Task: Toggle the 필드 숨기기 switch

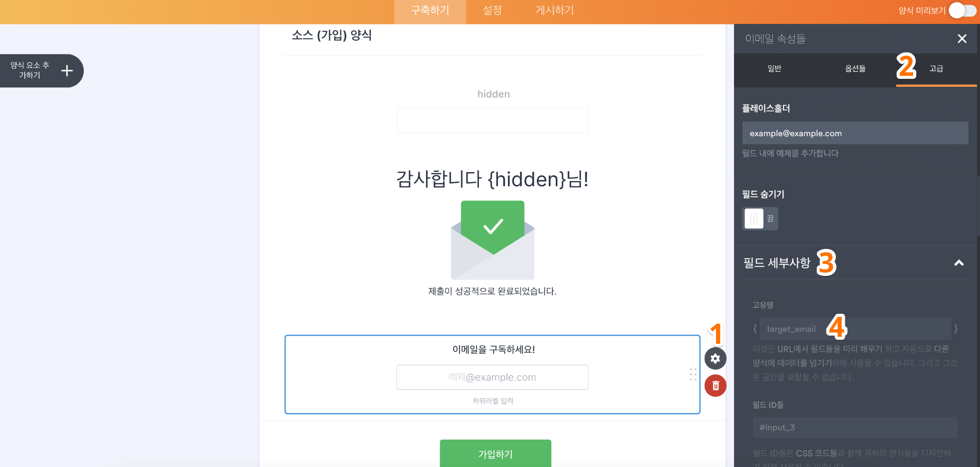Action: (x=760, y=219)
